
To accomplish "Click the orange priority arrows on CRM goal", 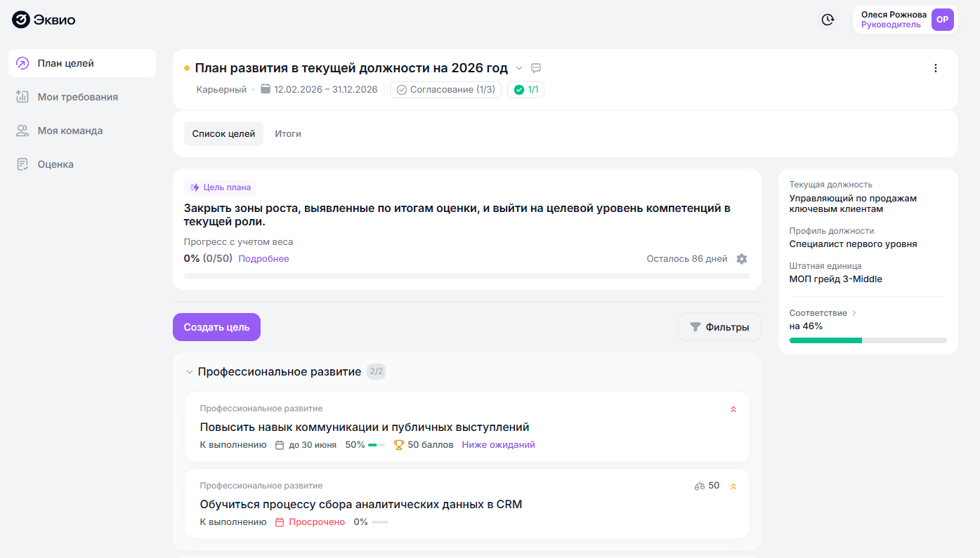I will pos(733,486).
